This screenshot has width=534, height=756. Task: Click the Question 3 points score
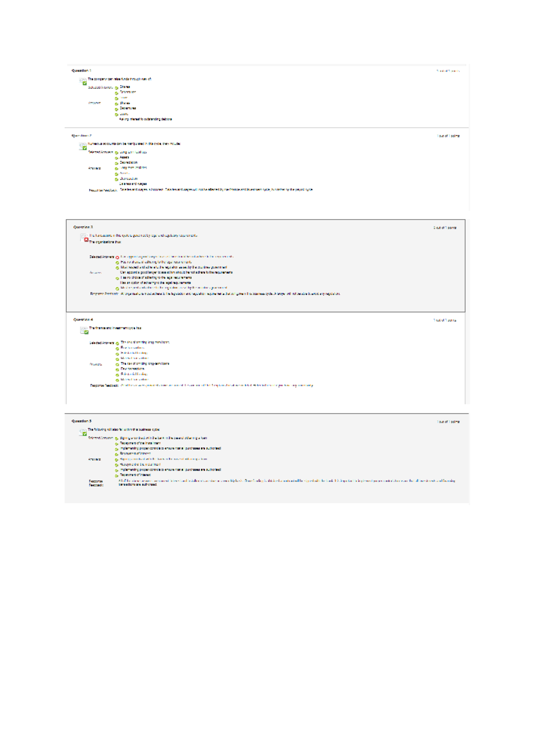(445, 228)
